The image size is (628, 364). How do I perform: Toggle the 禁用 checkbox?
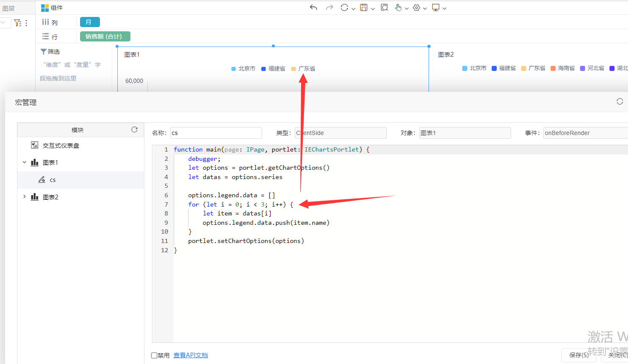point(154,356)
